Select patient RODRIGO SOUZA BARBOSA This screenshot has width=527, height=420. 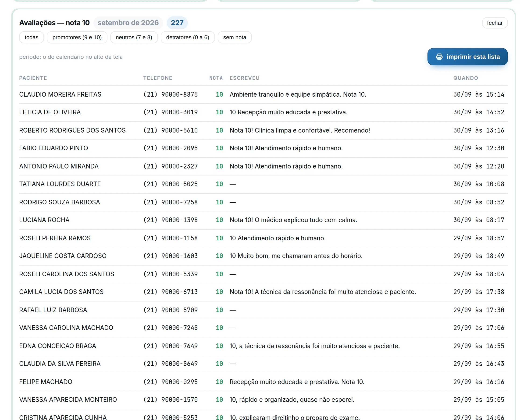click(x=60, y=202)
